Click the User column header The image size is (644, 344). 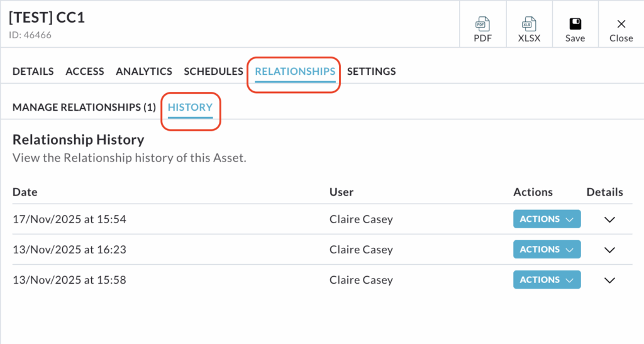(341, 192)
